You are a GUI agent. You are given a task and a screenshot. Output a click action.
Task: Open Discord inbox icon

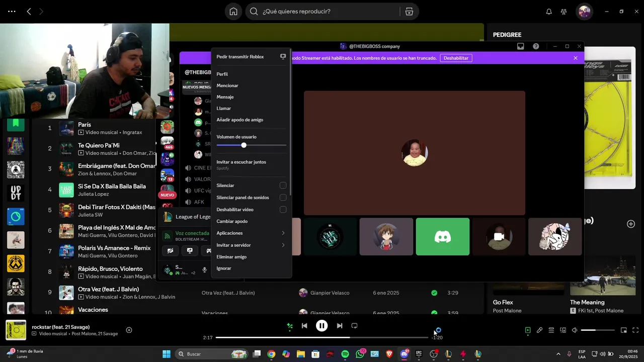click(x=521, y=46)
